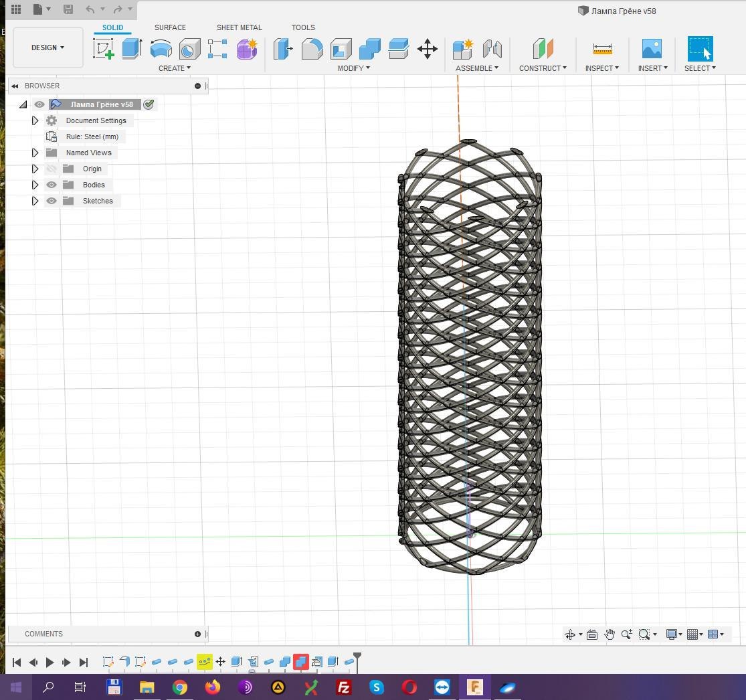Open the MODIFY dropdown menu
Image resolution: width=746 pixels, height=700 pixels.
point(354,68)
